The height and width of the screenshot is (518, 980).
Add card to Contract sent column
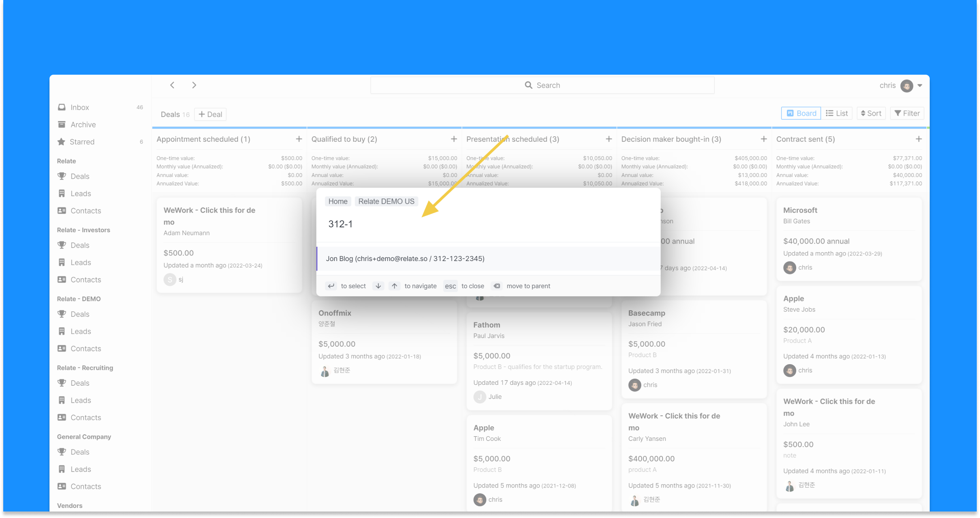(919, 139)
